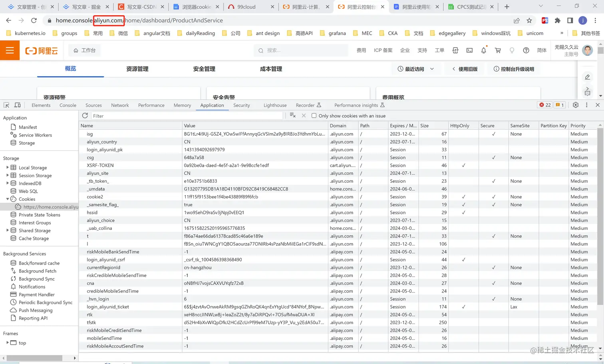Switch to the 安全管理 tab

click(204, 69)
